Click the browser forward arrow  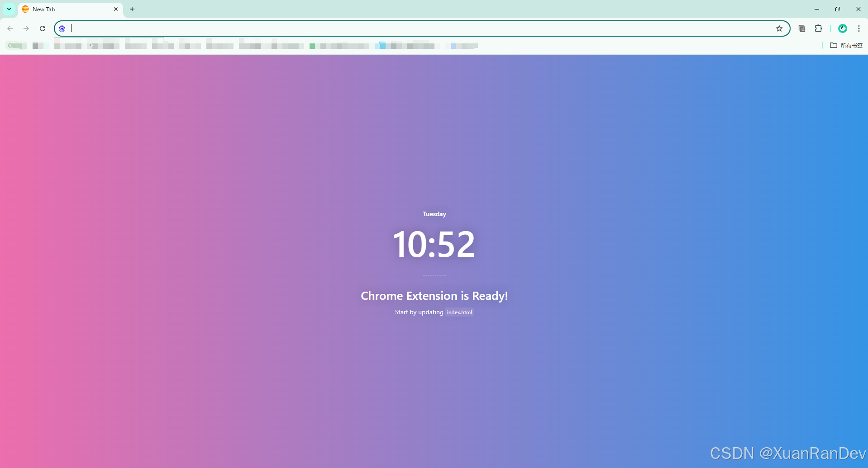(26, 28)
